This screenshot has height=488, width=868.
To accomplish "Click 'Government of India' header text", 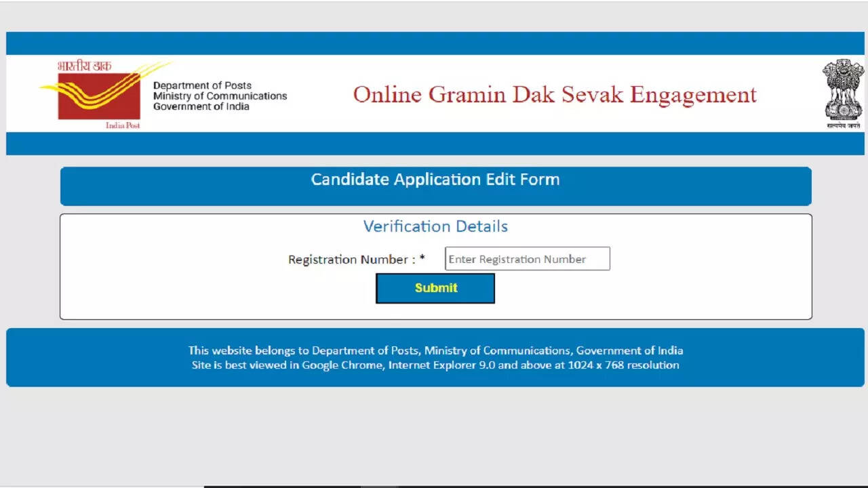I will point(201,106).
